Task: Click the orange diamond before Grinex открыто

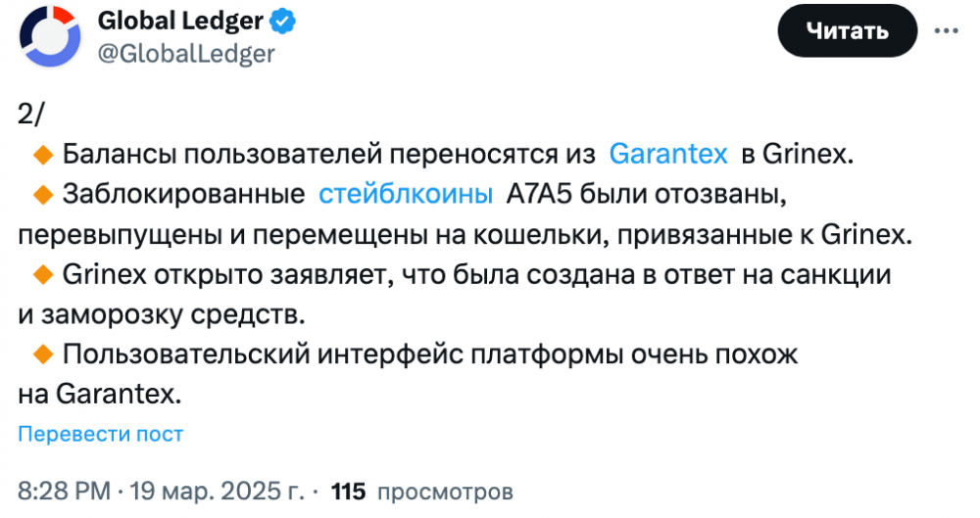Action: click(43, 274)
